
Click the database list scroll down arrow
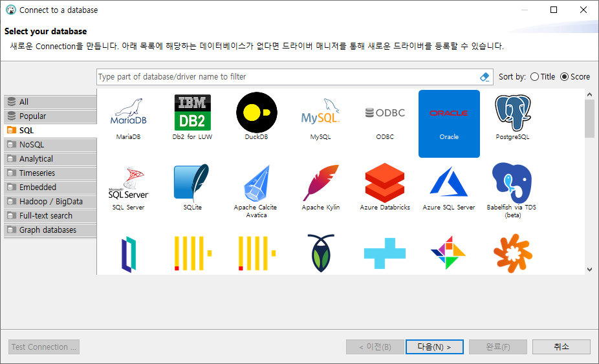point(589,269)
